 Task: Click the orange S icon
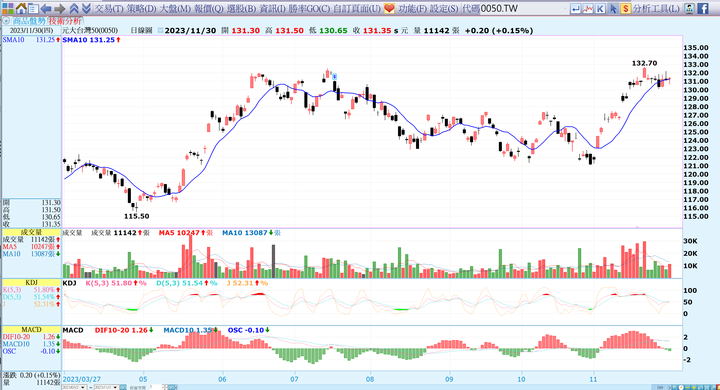coord(625,8)
